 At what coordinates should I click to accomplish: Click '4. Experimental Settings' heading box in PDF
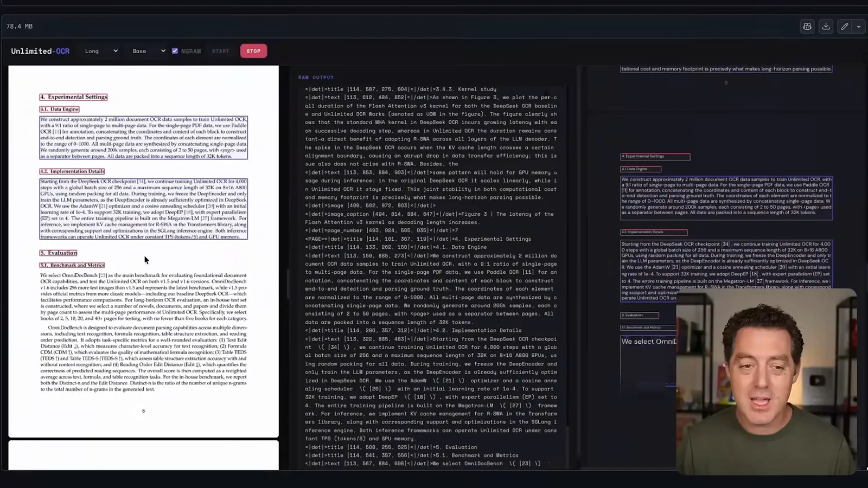pos(73,97)
